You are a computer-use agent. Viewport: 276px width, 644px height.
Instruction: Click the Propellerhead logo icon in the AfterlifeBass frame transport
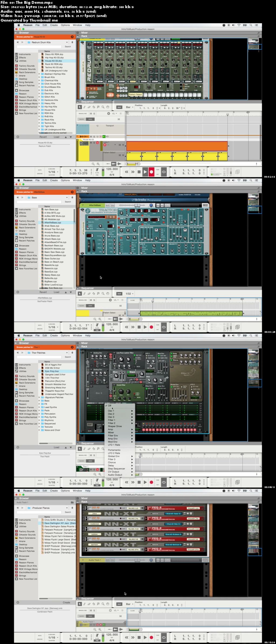(237, 327)
